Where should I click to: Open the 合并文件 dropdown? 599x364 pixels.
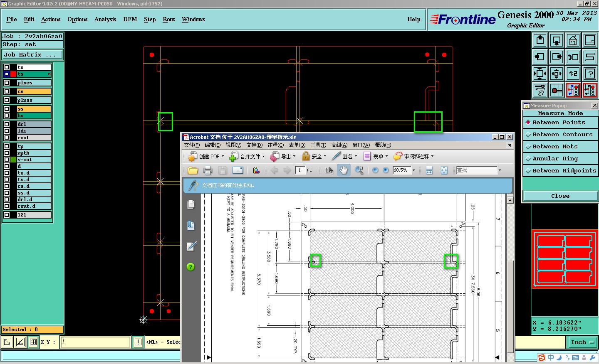pyautogui.click(x=247, y=157)
